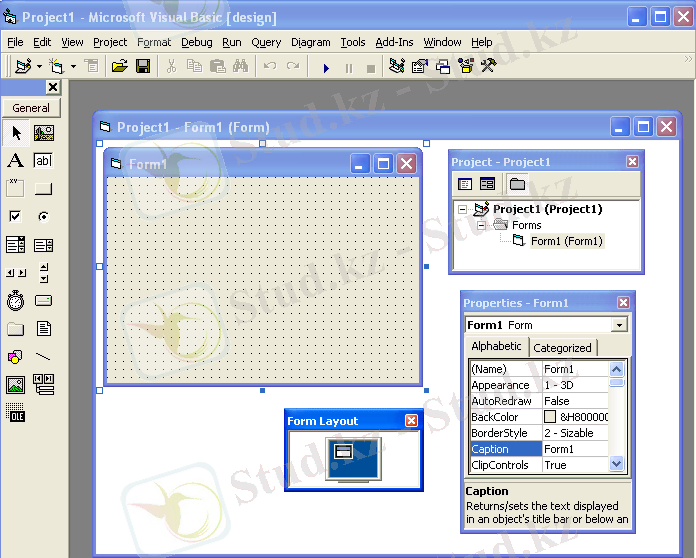Open the Object Browser from toolbar
The height and width of the screenshot is (558, 696).
click(x=465, y=67)
